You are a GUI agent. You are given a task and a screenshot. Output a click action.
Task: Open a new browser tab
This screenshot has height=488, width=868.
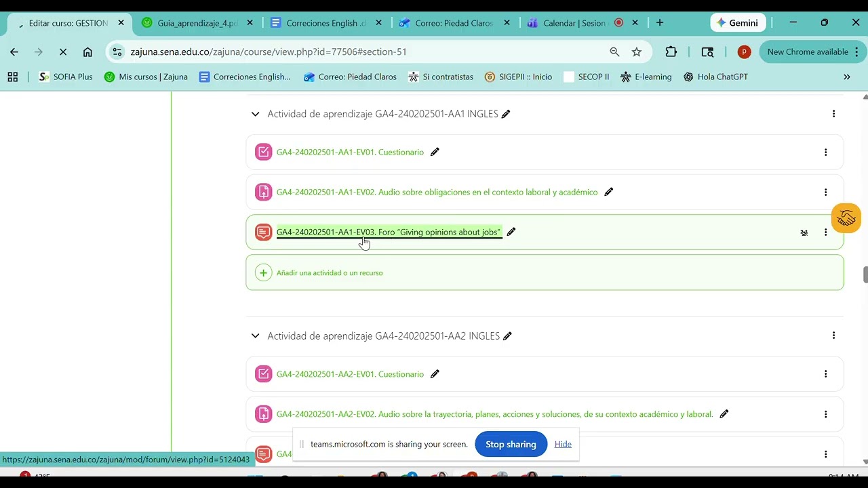pyautogui.click(x=660, y=22)
